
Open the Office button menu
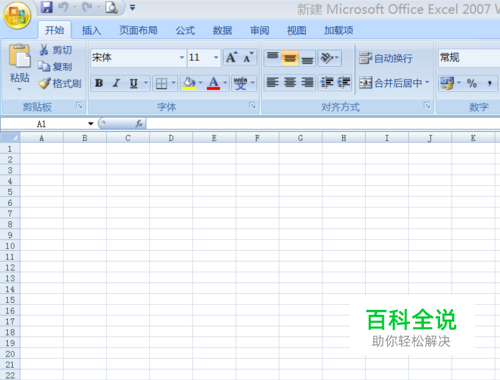(x=17, y=15)
